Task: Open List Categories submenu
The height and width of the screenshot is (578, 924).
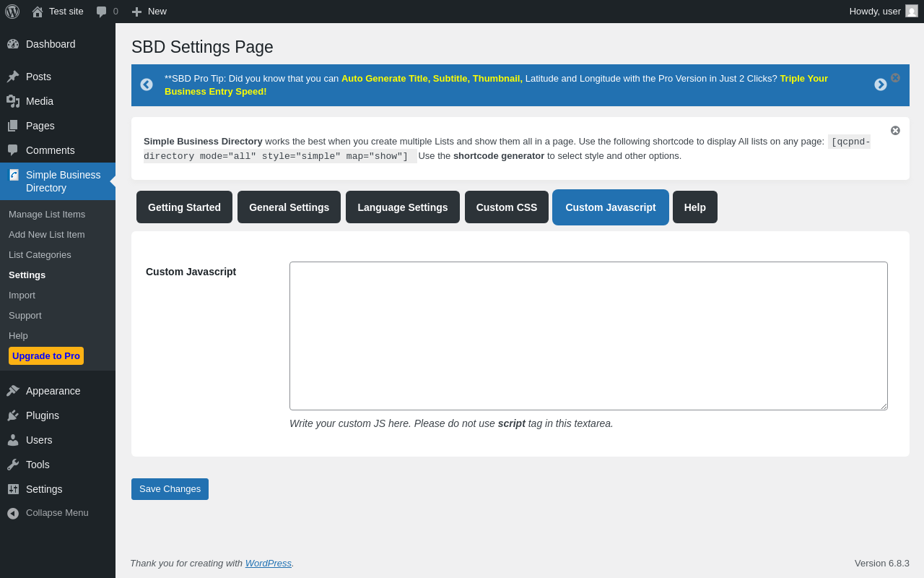Action: [40, 254]
